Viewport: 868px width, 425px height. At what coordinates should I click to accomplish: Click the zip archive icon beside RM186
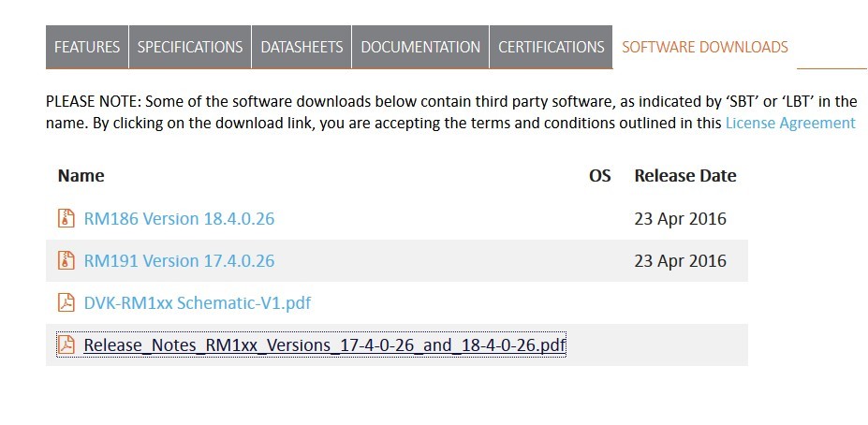(x=66, y=219)
